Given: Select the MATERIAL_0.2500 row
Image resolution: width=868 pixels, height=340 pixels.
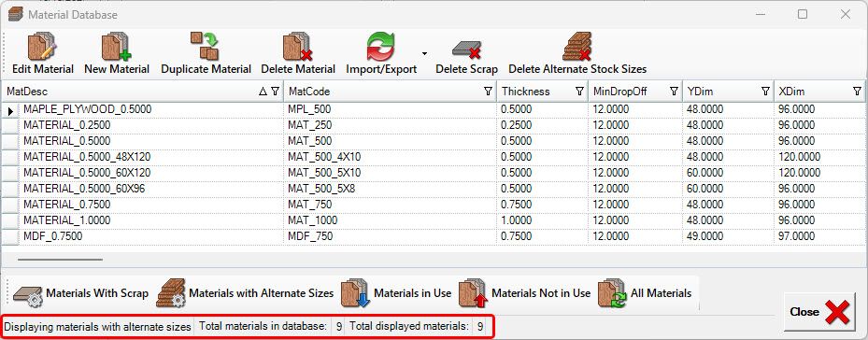Looking at the screenshot, I should (x=434, y=126).
